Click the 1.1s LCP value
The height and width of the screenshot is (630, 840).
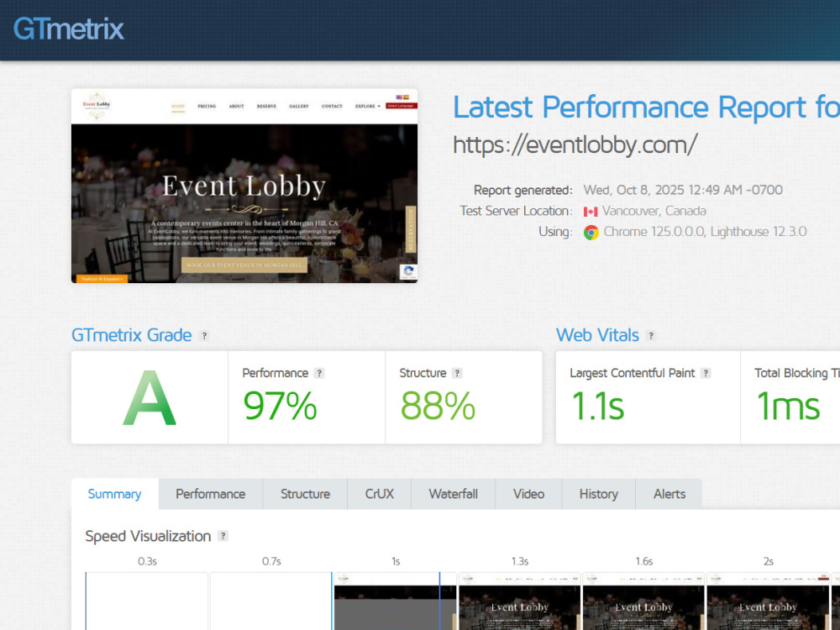[x=597, y=406]
